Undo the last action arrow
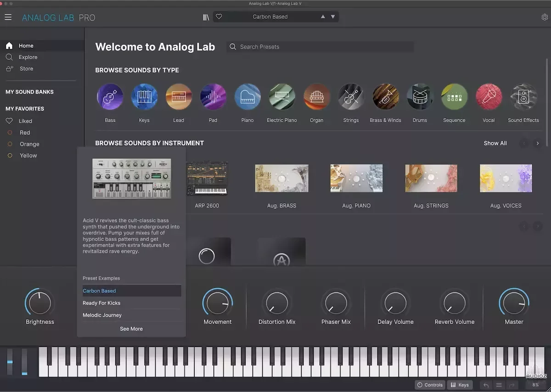 (x=486, y=385)
